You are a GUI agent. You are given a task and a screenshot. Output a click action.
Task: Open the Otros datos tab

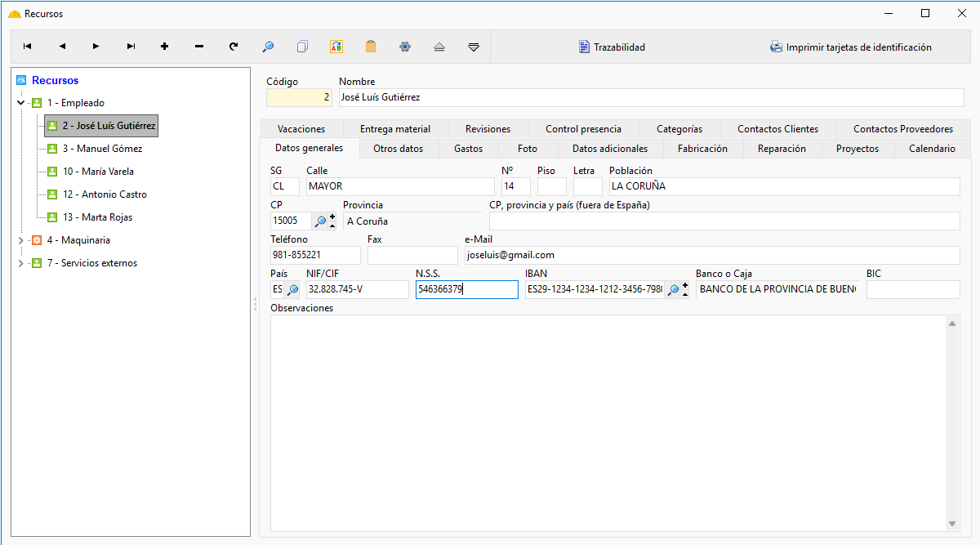click(x=399, y=149)
